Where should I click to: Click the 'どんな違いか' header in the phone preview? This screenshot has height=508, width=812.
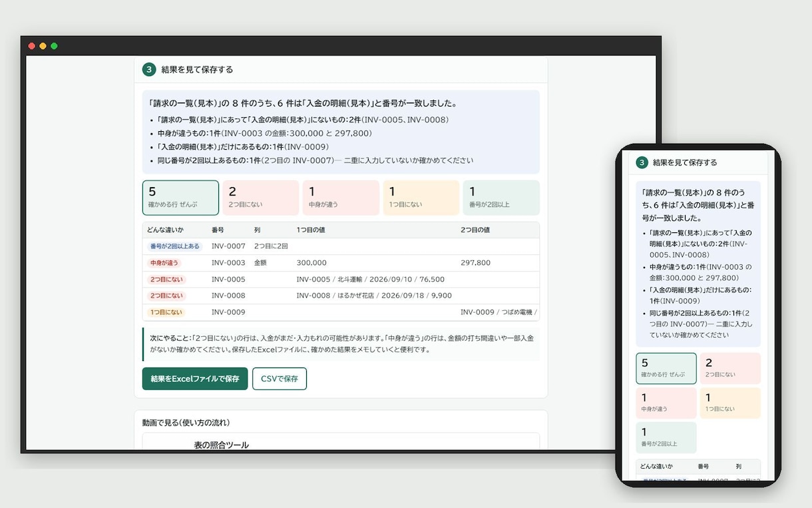point(656,466)
